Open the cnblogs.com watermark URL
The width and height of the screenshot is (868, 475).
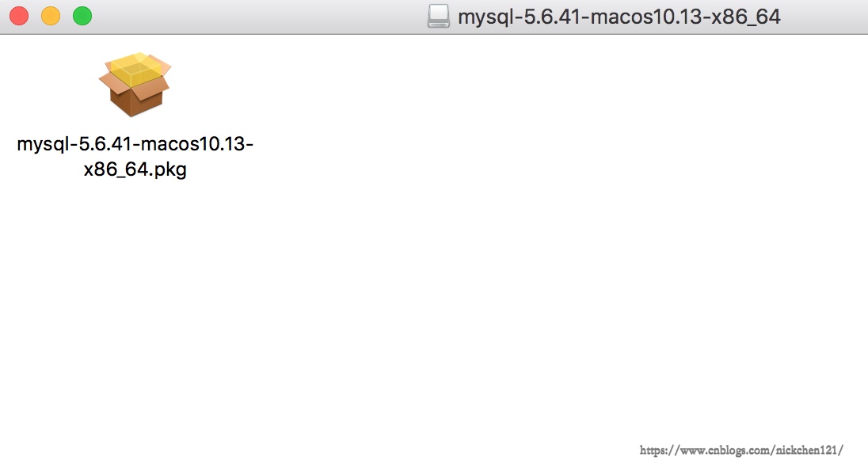tap(741, 450)
